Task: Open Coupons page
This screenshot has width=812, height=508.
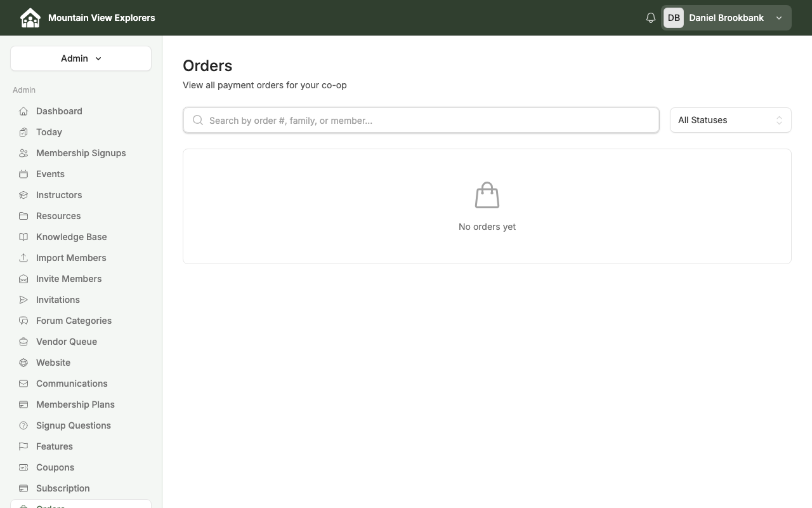Action: click(x=81, y=467)
